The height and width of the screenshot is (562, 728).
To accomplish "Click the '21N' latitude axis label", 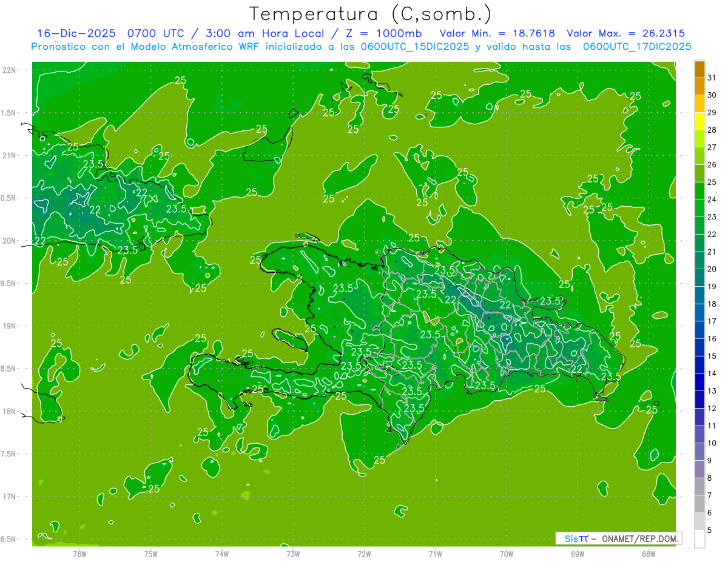I will click(10, 155).
